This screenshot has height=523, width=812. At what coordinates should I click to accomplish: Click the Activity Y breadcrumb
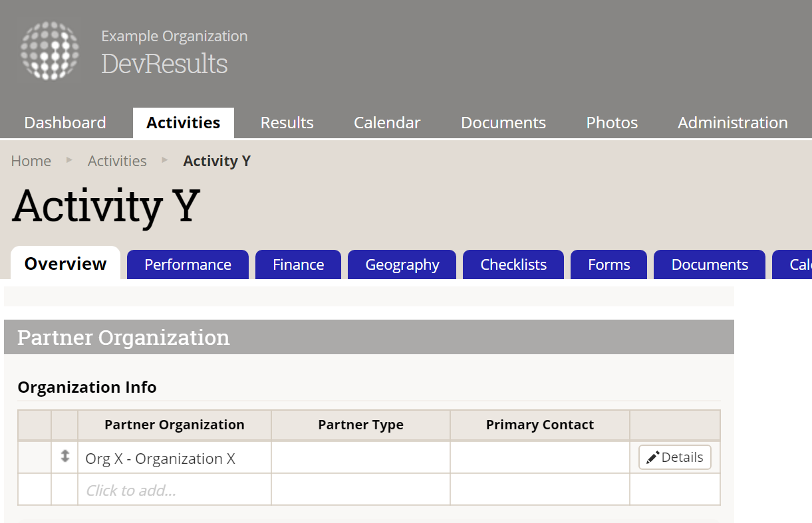217,161
